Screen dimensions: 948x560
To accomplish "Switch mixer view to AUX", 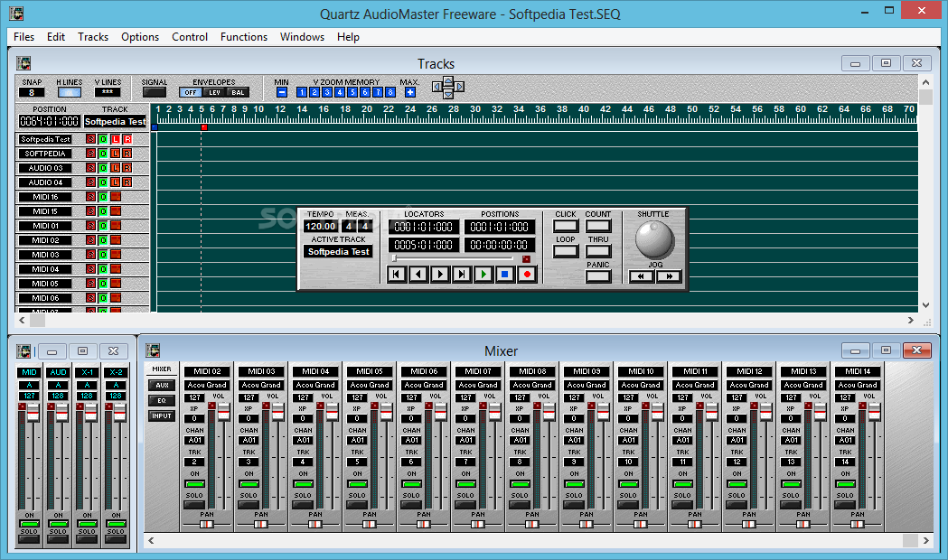I will [162, 385].
